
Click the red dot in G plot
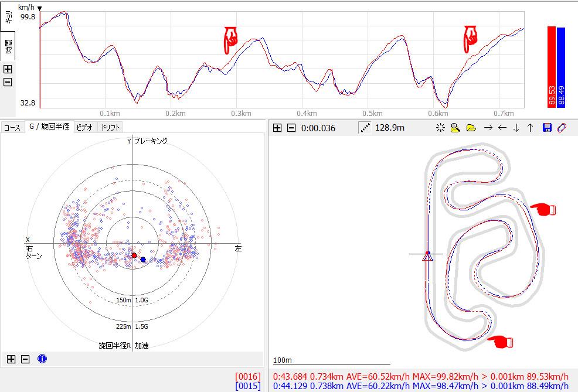coord(134,255)
